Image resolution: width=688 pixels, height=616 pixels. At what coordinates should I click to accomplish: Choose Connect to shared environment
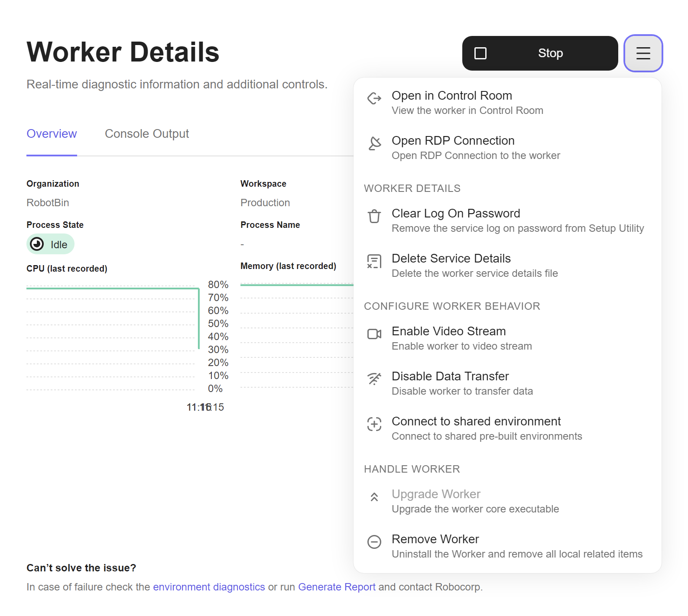click(x=507, y=428)
